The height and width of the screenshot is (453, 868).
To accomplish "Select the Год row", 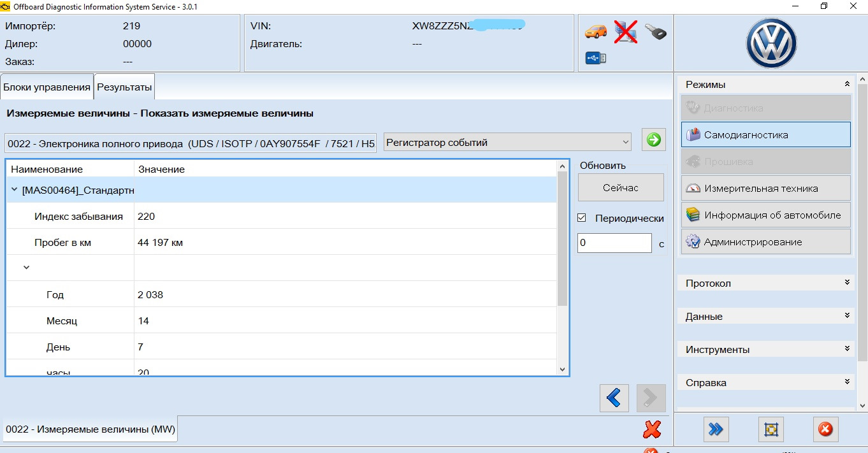I will [x=281, y=294].
